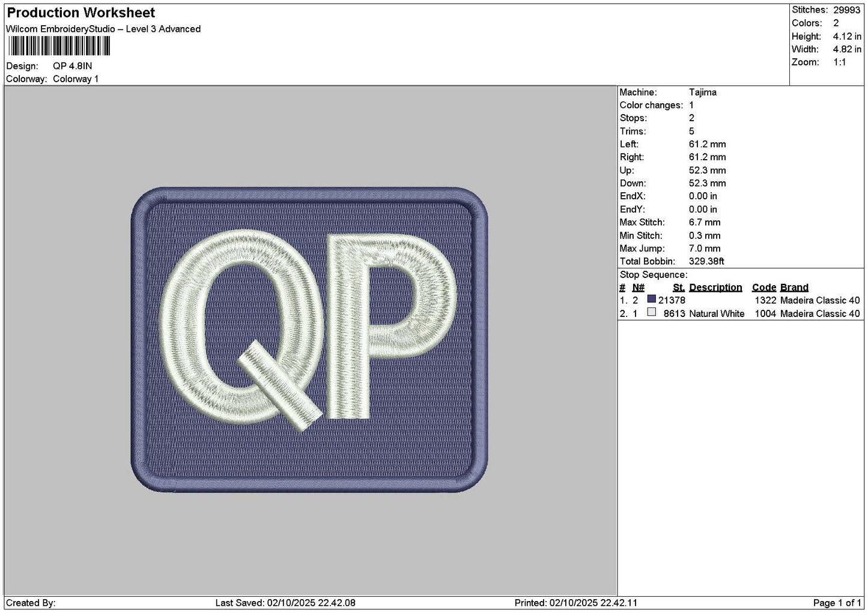
Task: Click stitch count 21378 in first stop row
Action: 672,300
